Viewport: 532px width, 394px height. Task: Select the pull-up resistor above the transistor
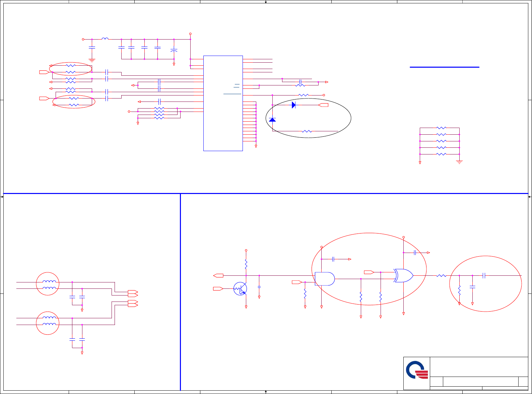tap(246, 264)
